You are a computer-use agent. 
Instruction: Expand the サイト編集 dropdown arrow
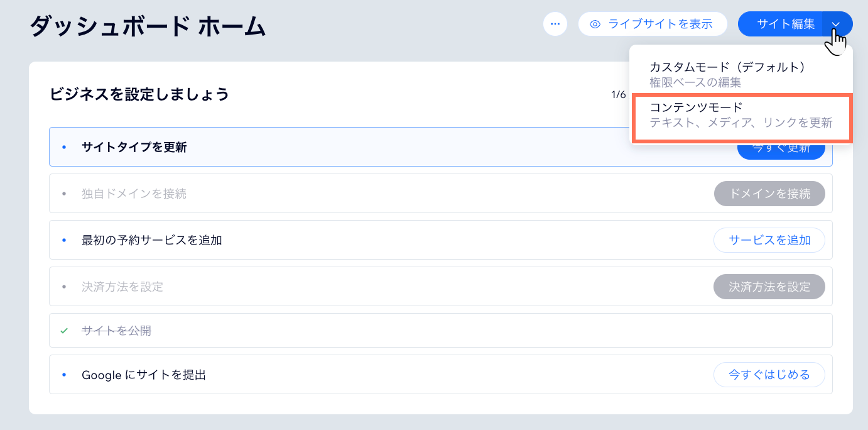(836, 24)
